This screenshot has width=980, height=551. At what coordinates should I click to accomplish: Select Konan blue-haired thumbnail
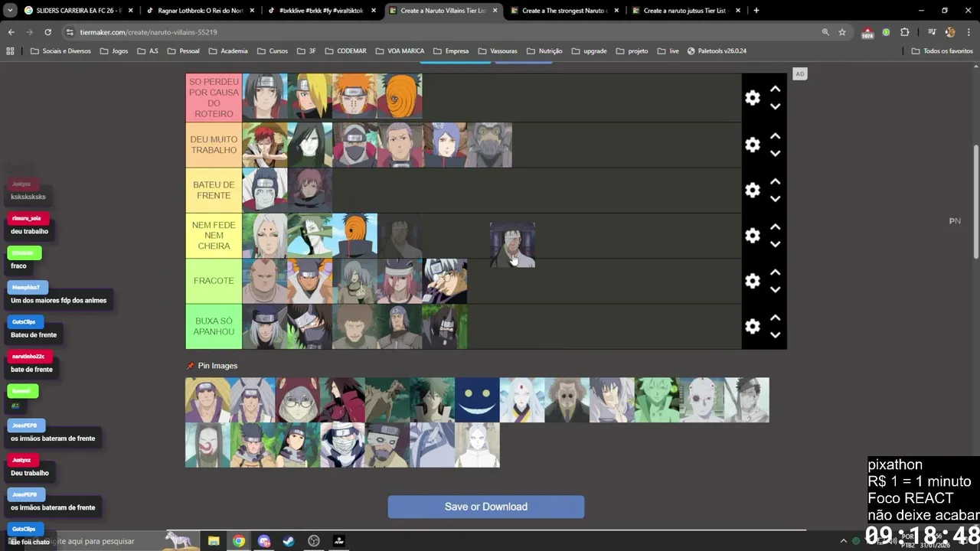click(x=445, y=145)
